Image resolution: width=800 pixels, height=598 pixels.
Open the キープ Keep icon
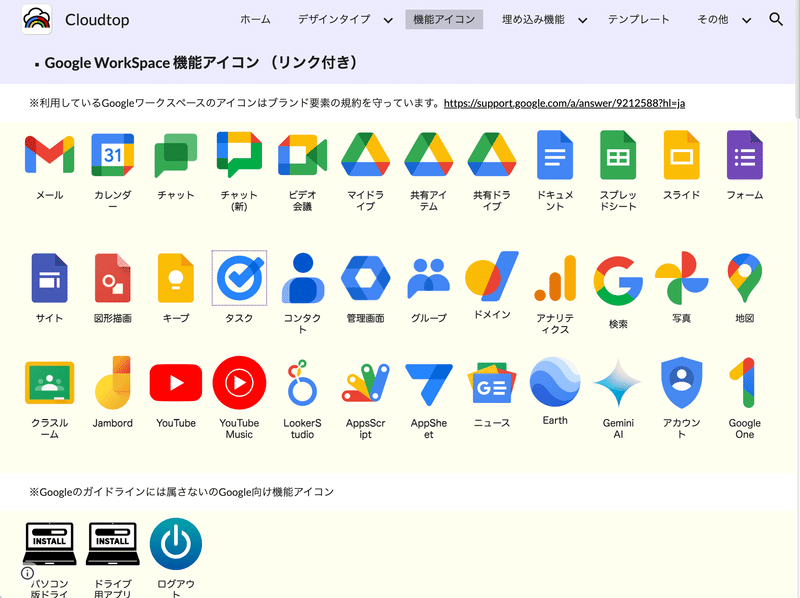click(176, 278)
